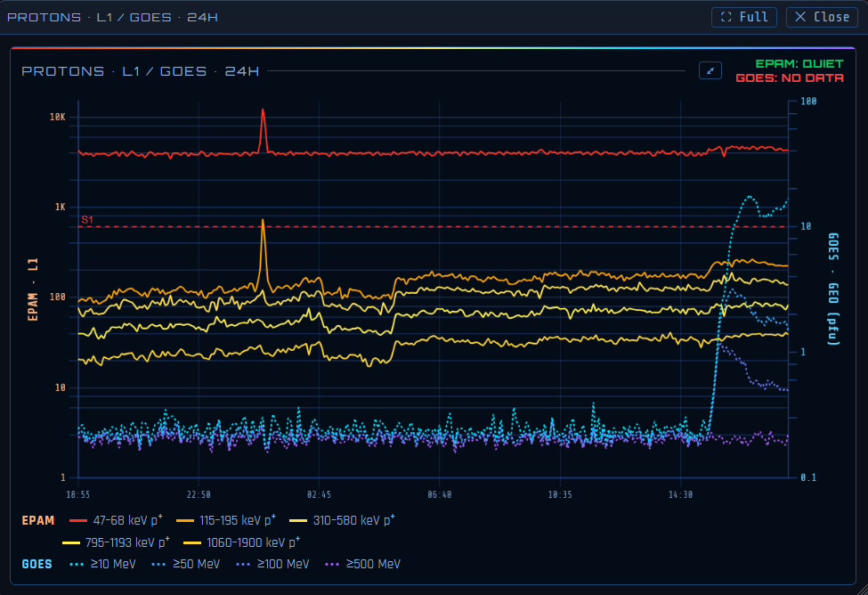The width and height of the screenshot is (868, 595).
Task: Toggle the 310-580 keV p+ legend entry
Action: tap(342, 520)
